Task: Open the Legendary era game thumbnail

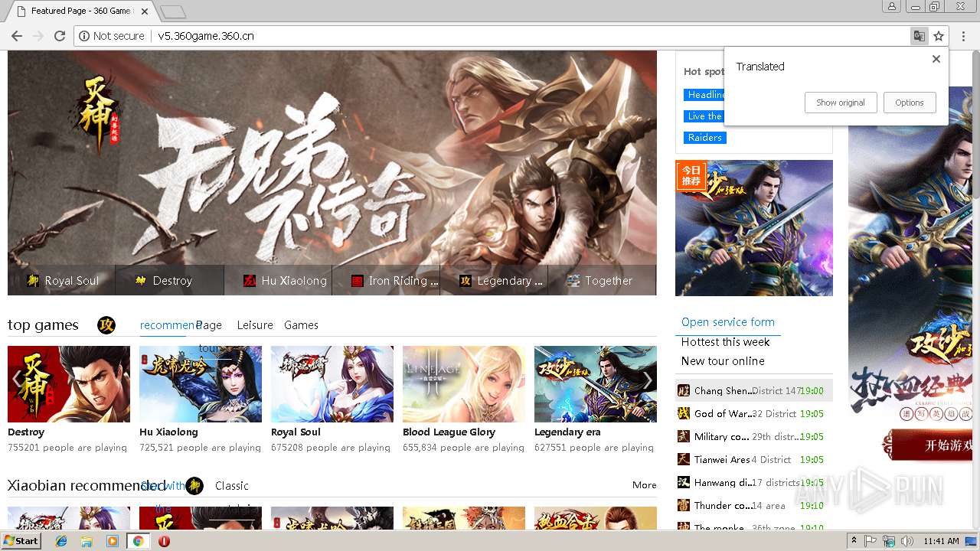Action: coord(596,384)
